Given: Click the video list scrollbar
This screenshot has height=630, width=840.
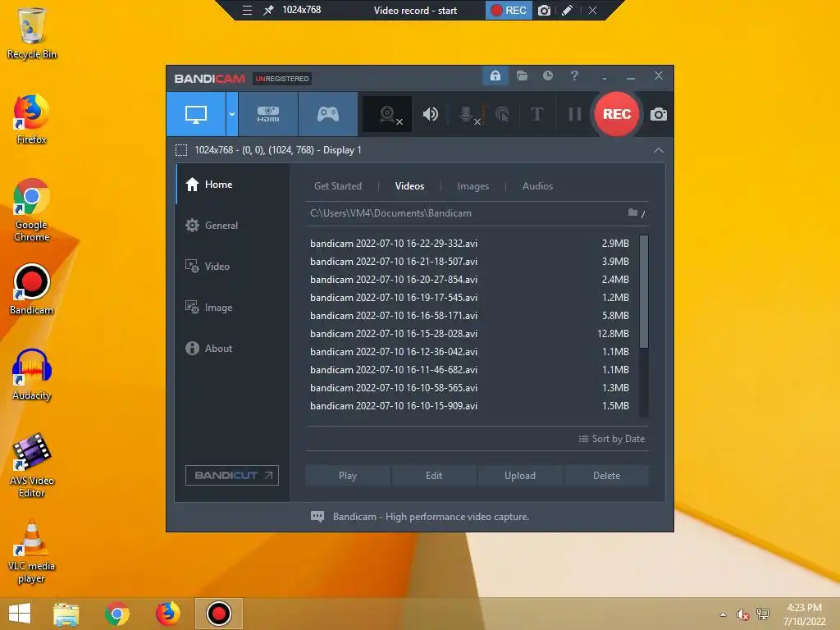Looking at the screenshot, I should 644,291.
